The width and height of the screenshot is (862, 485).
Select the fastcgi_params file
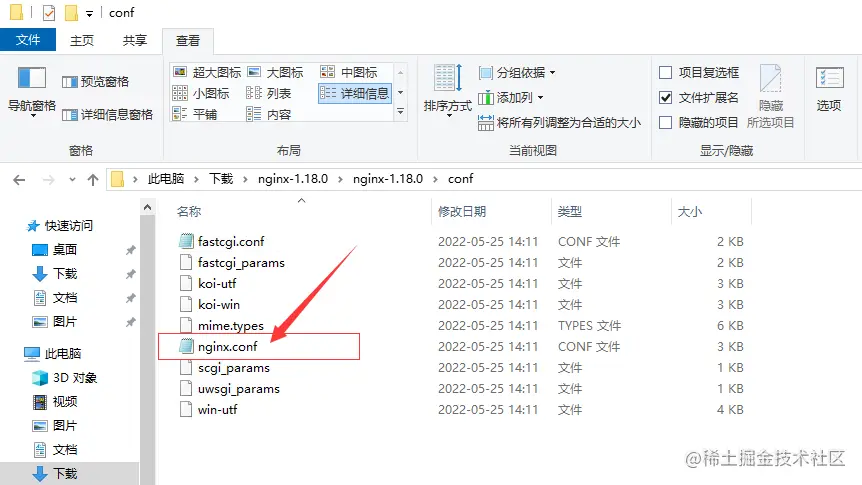point(241,263)
